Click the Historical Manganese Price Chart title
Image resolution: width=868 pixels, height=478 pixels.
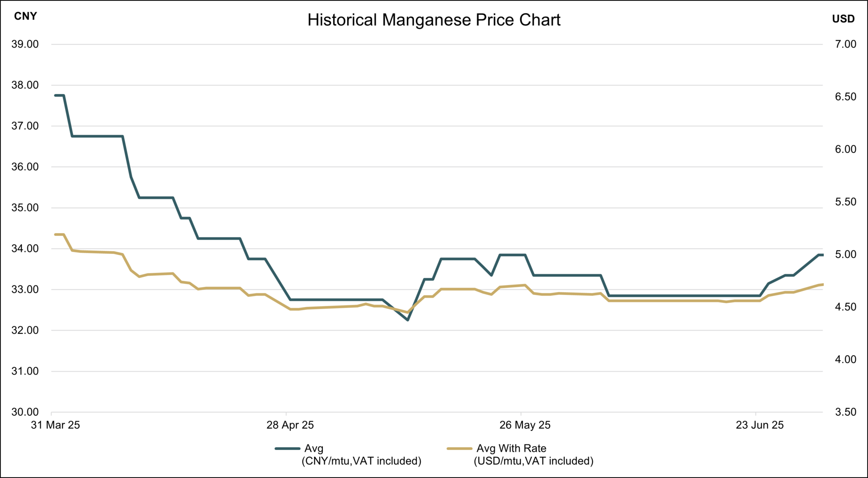(434, 20)
